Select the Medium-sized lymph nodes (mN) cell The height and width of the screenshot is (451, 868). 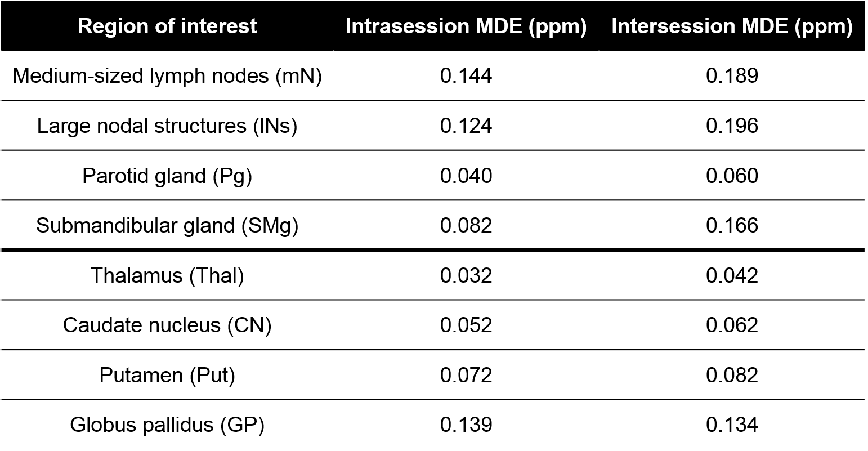[167, 75]
